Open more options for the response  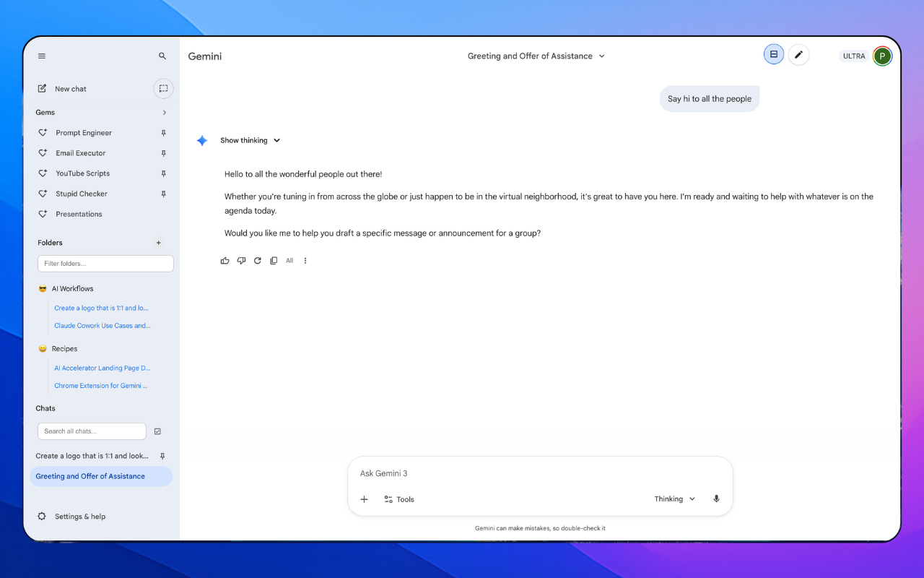pyautogui.click(x=305, y=260)
